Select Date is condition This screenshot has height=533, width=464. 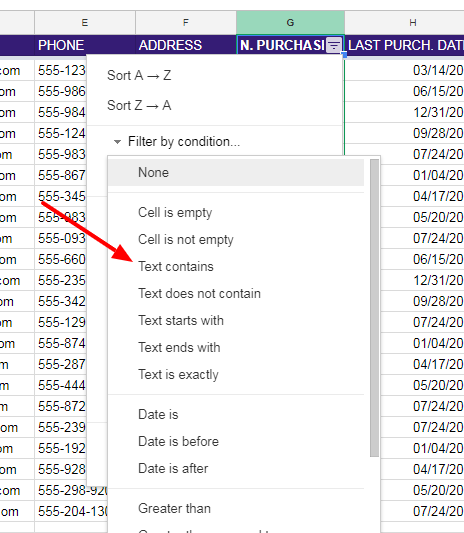[236, 415]
